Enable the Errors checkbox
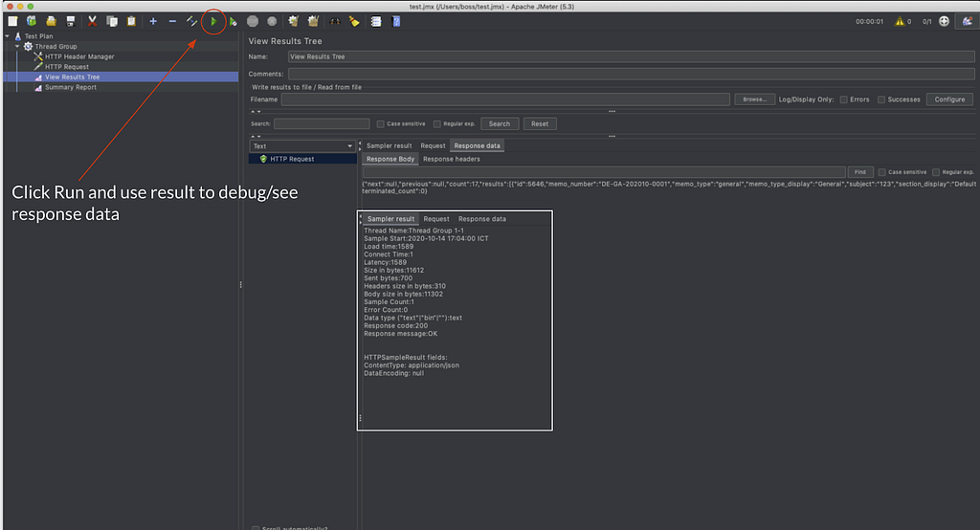The width and height of the screenshot is (980, 530). tap(844, 99)
